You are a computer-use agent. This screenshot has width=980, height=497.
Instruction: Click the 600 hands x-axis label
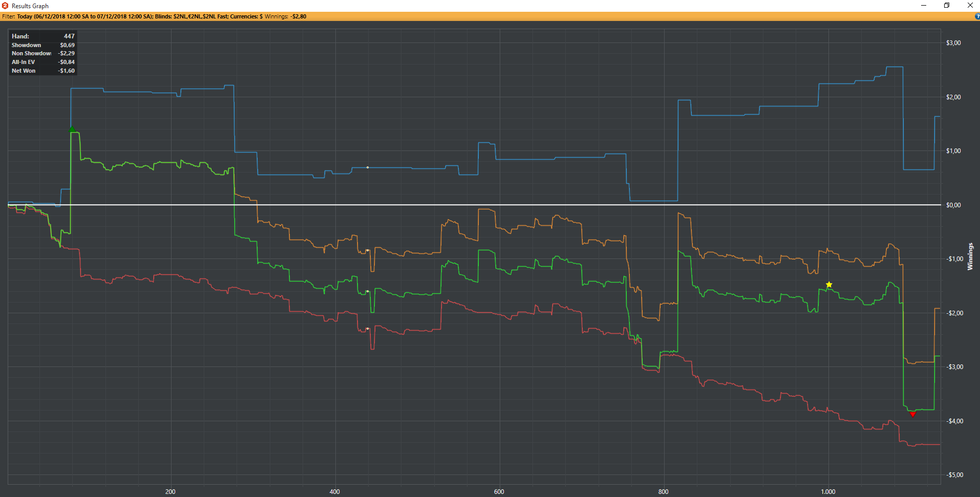[x=499, y=492]
